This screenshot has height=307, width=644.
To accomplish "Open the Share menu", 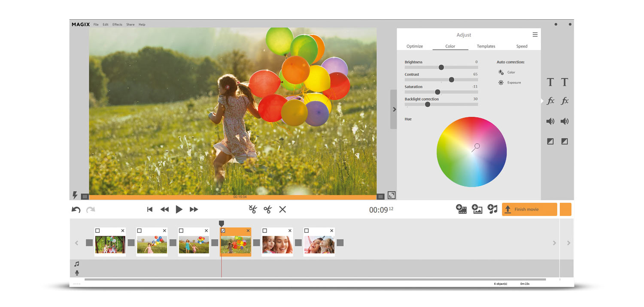I will point(131,24).
